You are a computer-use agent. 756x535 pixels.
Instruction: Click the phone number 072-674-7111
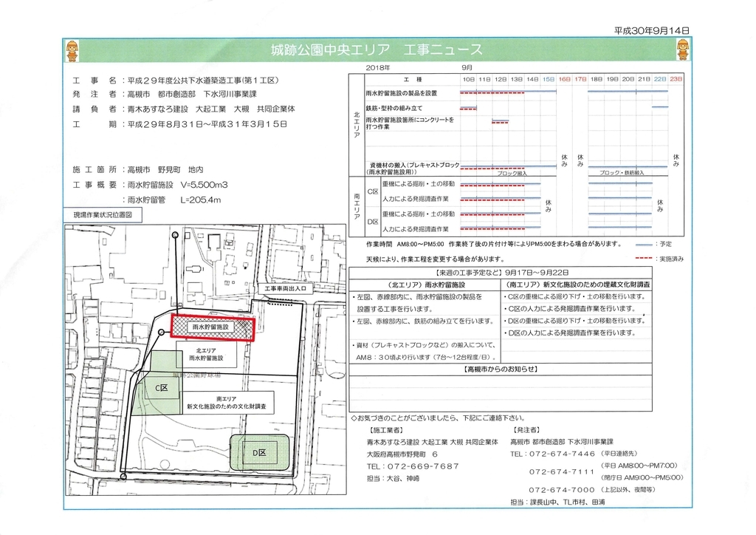click(x=562, y=471)
